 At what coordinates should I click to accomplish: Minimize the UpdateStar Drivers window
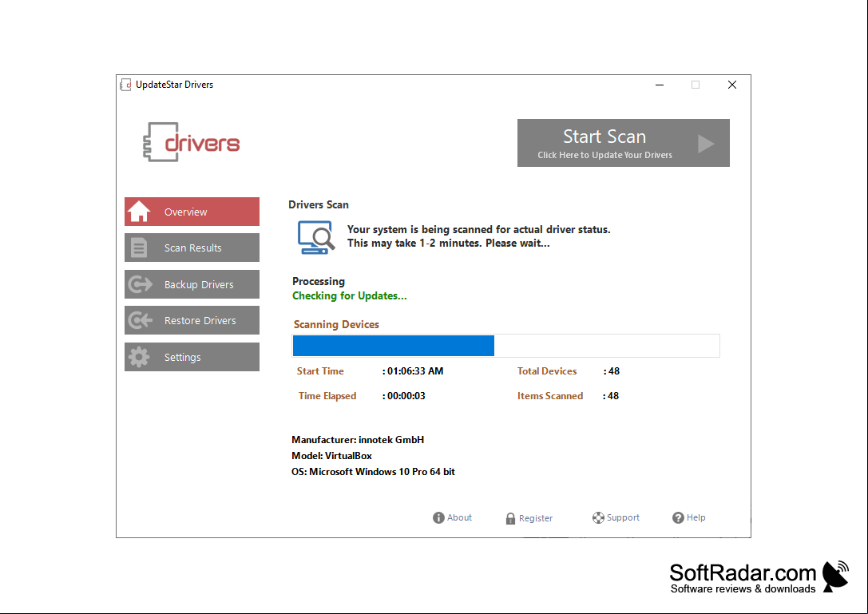[x=660, y=85]
